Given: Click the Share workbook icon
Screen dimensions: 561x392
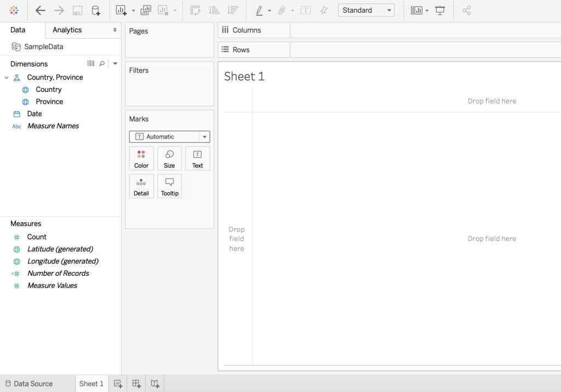Looking at the screenshot, I should click(466, 10).
